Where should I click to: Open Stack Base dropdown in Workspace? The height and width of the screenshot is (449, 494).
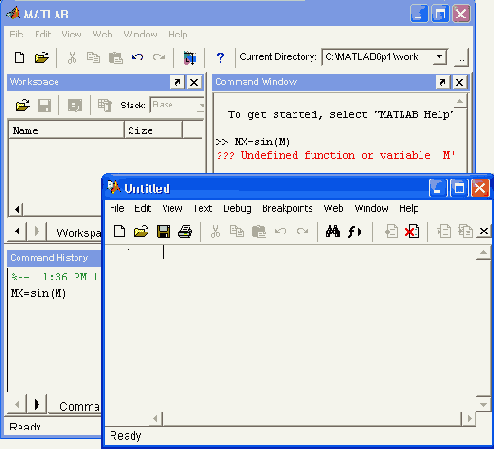click(177, 105)
